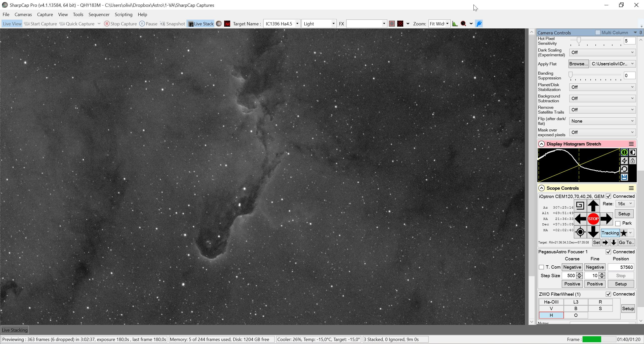Click the Browse... button for Apply Flat
Viewport: 644px width, 344px height.
click(x=579, y=64)
